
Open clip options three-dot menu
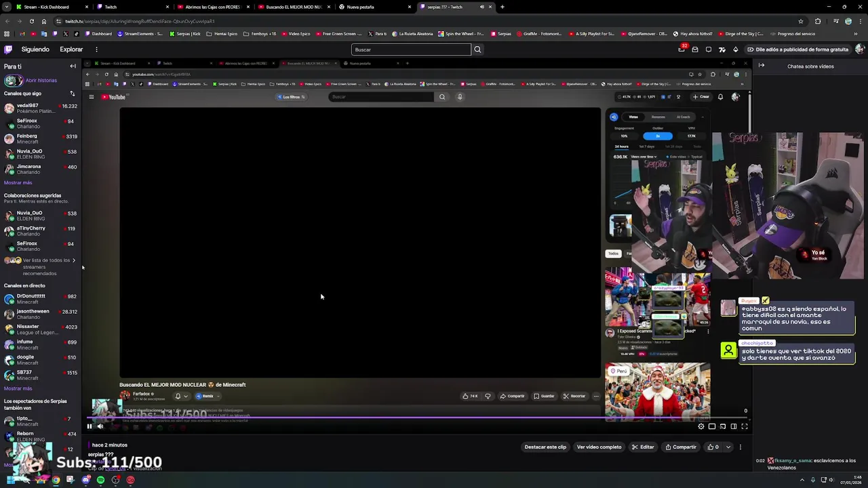pos(741,447)
